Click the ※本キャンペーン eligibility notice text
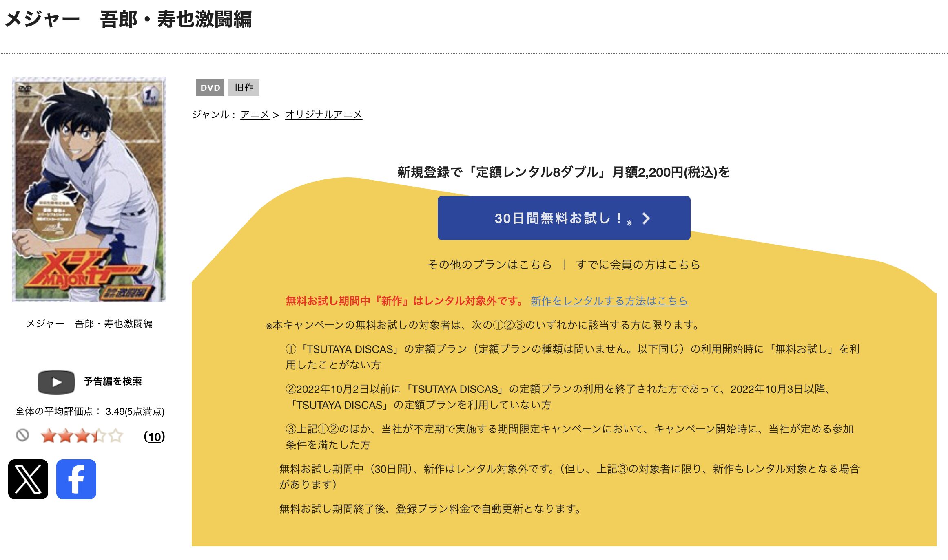This screenshot has width=948, height=560. pos(483,325)
